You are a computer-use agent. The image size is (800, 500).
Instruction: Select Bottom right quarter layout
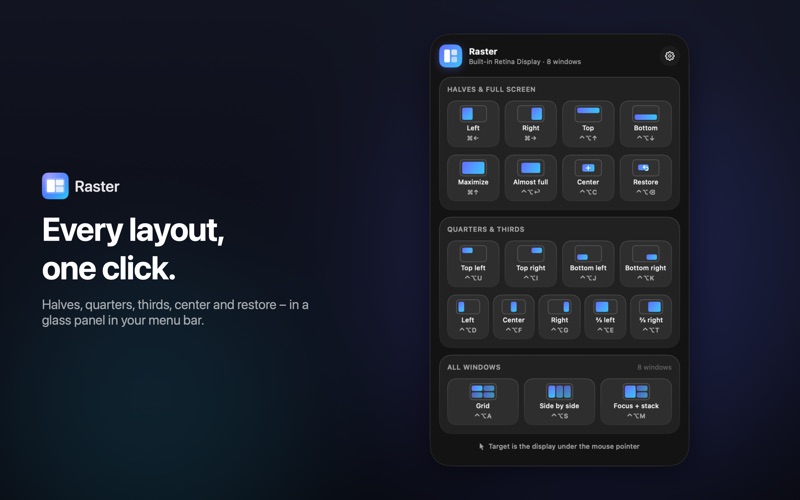(x=645, y=264)
